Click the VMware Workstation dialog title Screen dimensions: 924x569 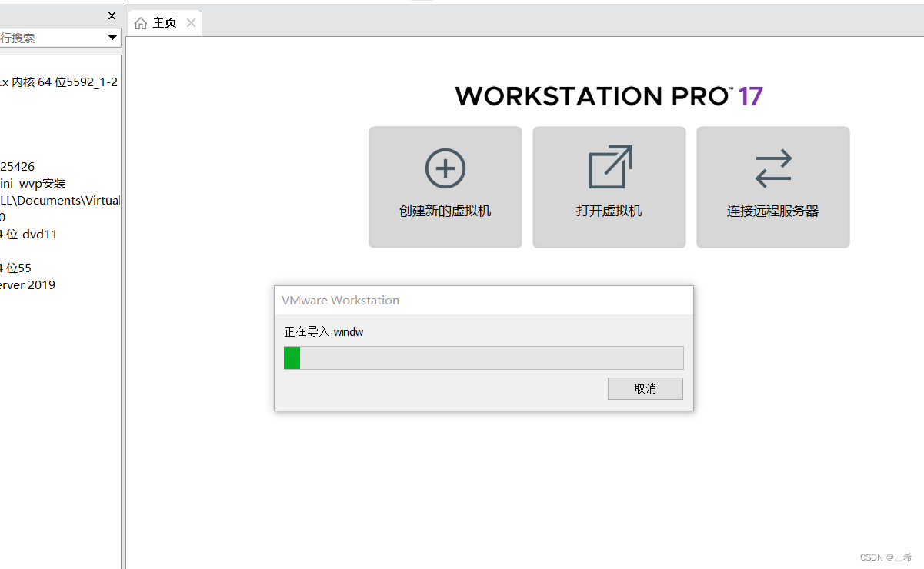point(340,300)
